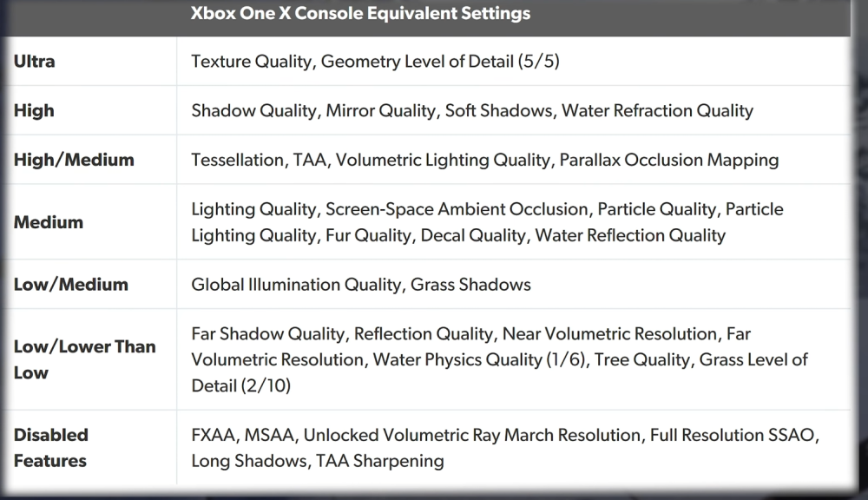Click the standalone Medium row label
The image size is (868, 500).
tap(49, 222)
